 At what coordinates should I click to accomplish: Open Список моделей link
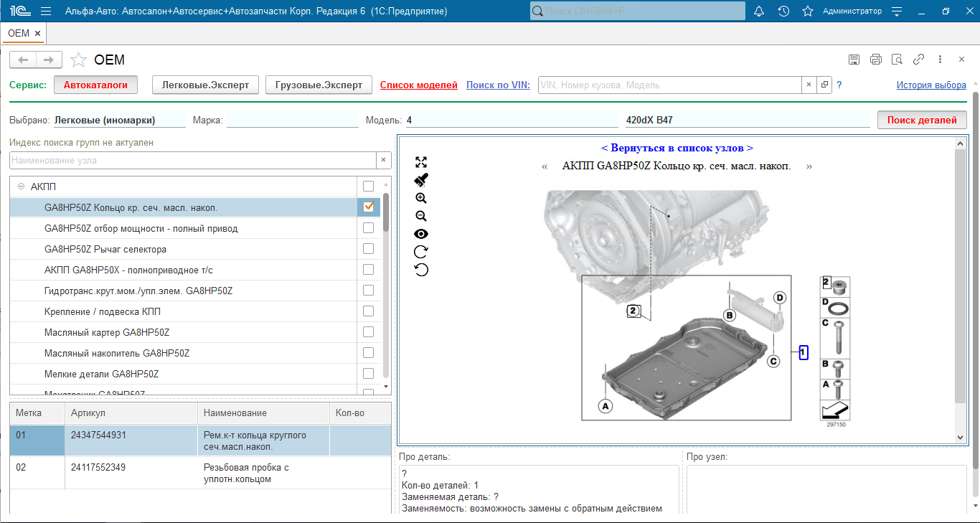tap(418, 85)
